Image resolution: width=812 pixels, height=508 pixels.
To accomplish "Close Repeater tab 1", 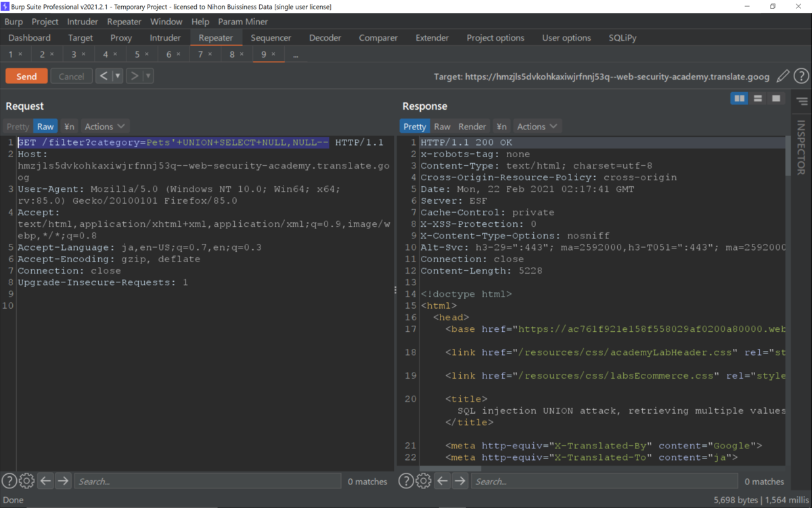I will (x=20, y=54).
